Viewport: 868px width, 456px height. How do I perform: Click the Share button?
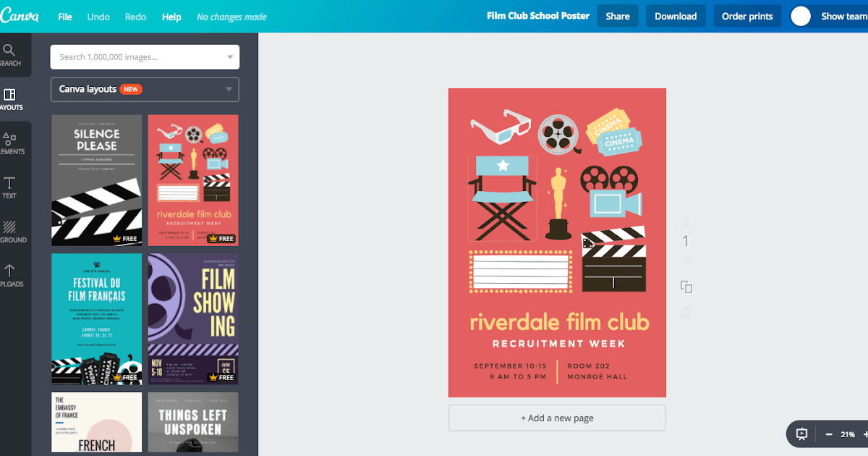(618, 16)
